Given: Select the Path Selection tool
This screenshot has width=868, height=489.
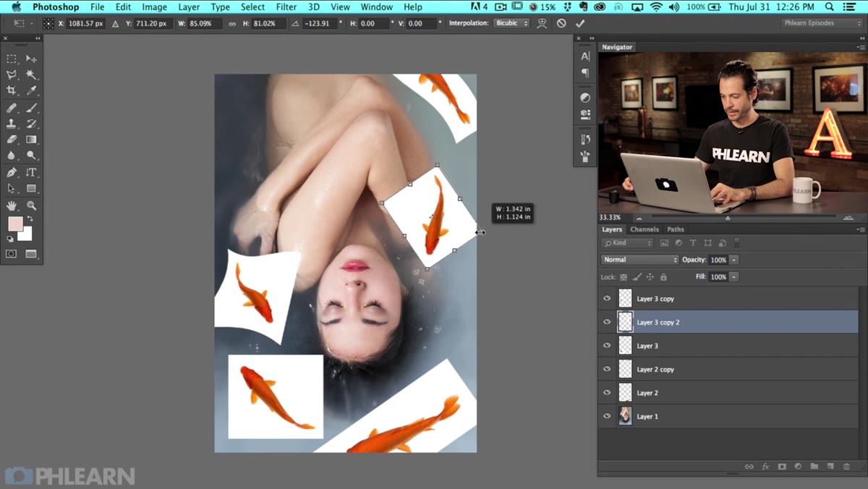Looking at the screenshot, I should (12, 189).
